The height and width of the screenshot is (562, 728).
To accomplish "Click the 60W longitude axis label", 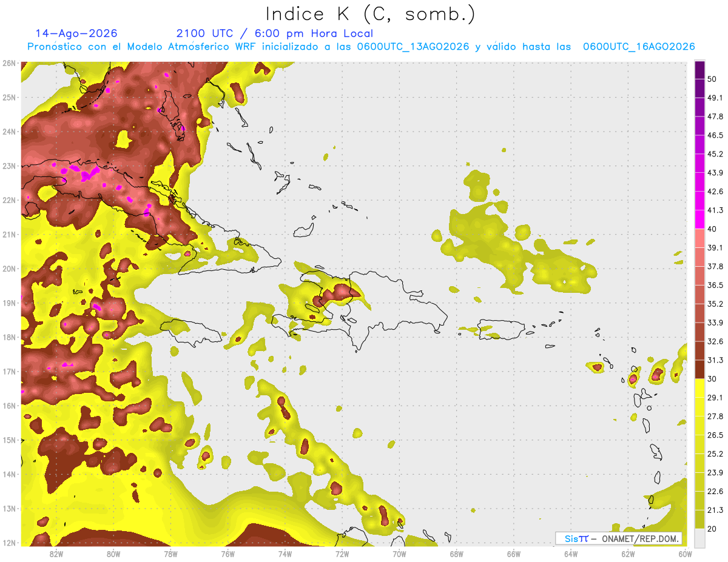I will (685, 554).
